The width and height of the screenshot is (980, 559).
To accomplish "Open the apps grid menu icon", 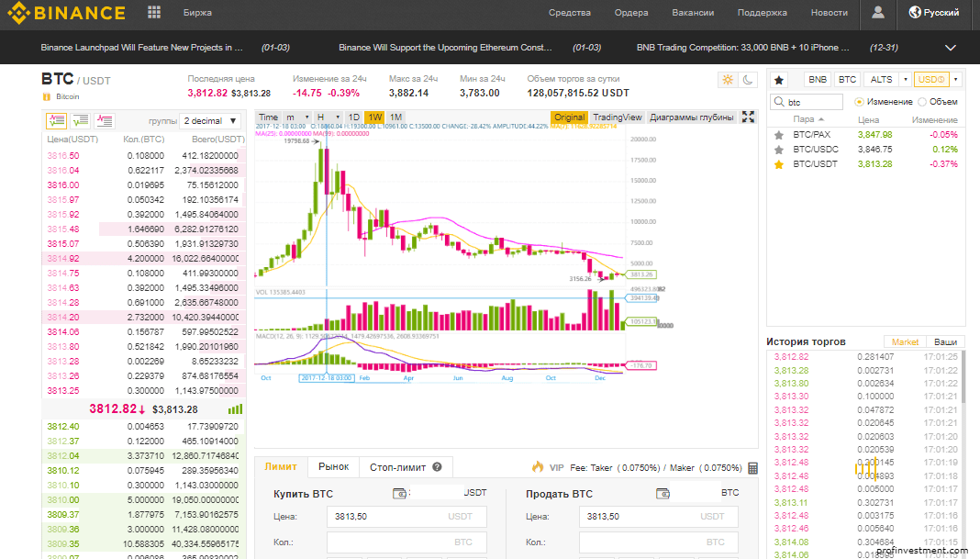I will pyautogui.click(x=154, y=13).
